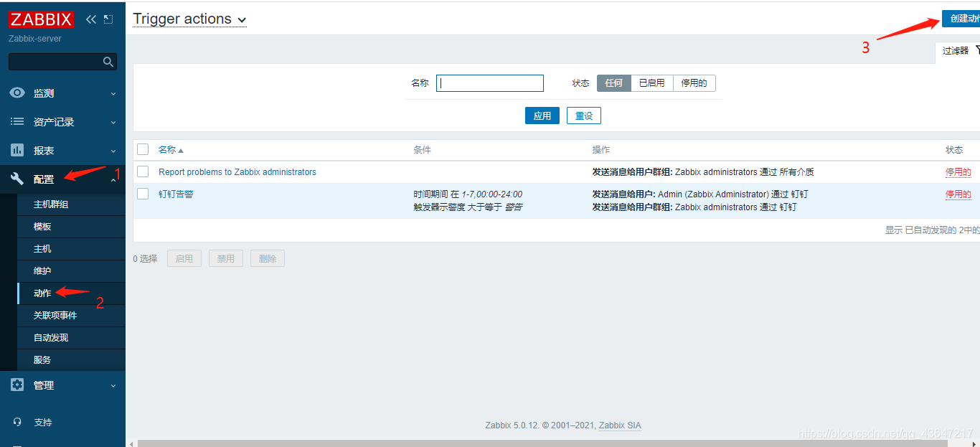Click the sidebar kiosk mode icon

click(x=108, y=19)
